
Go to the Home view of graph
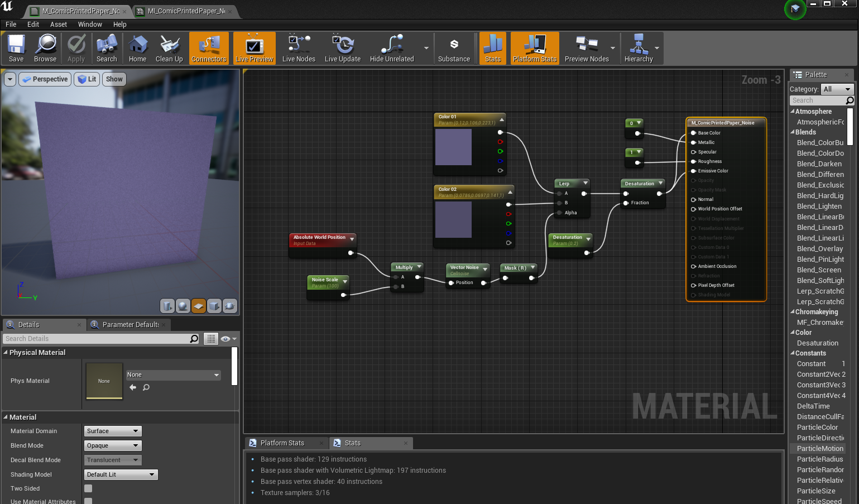(x=137, y=48)
